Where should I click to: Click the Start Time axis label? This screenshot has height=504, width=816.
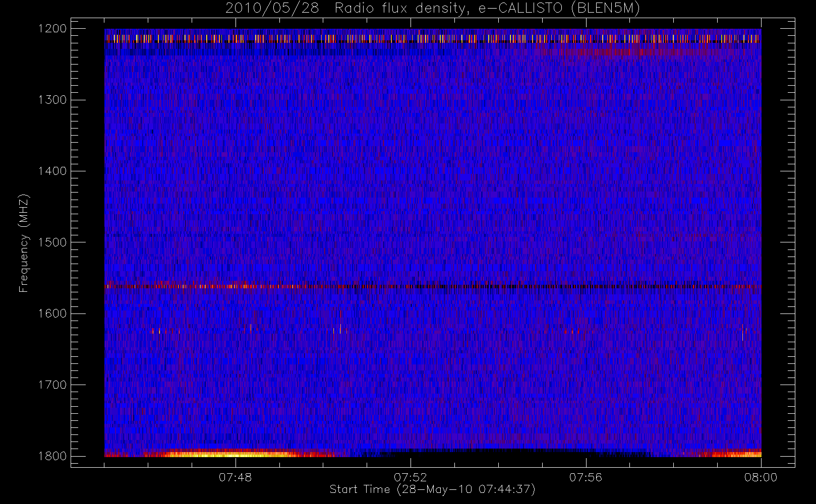click(432, 489)
